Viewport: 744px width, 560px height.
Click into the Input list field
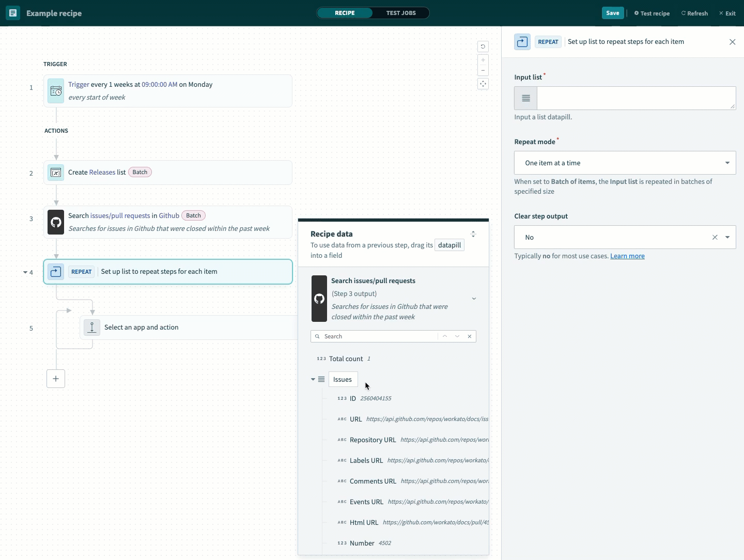click(x=636, y=98)
